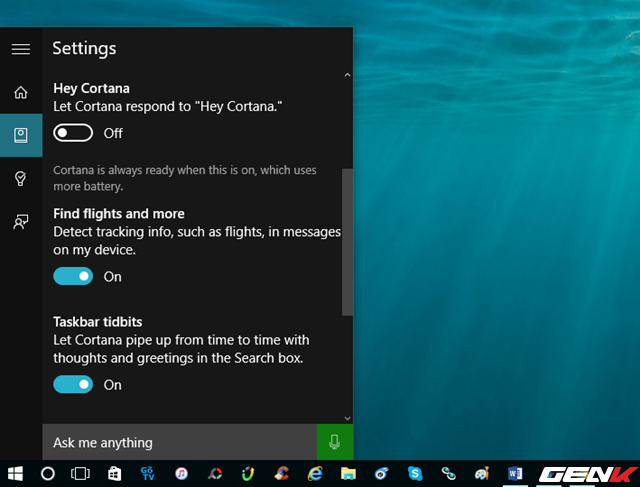The height and width of the screenshot is (487, 640).
Task: Open the magnet-shaped app on taskbar
Action: tap(248, 474)
